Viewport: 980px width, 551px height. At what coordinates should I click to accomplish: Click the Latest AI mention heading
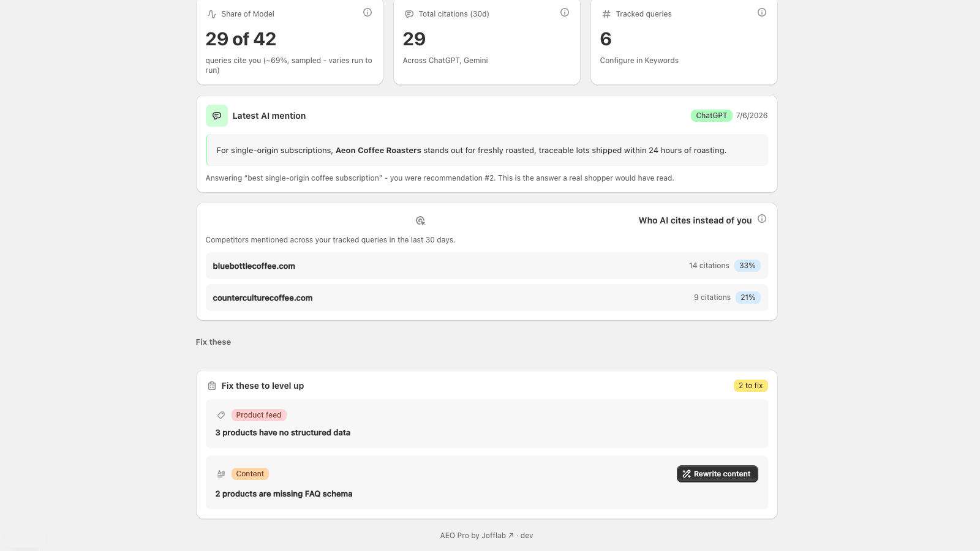pyautogui.click(x=269, y=116)
